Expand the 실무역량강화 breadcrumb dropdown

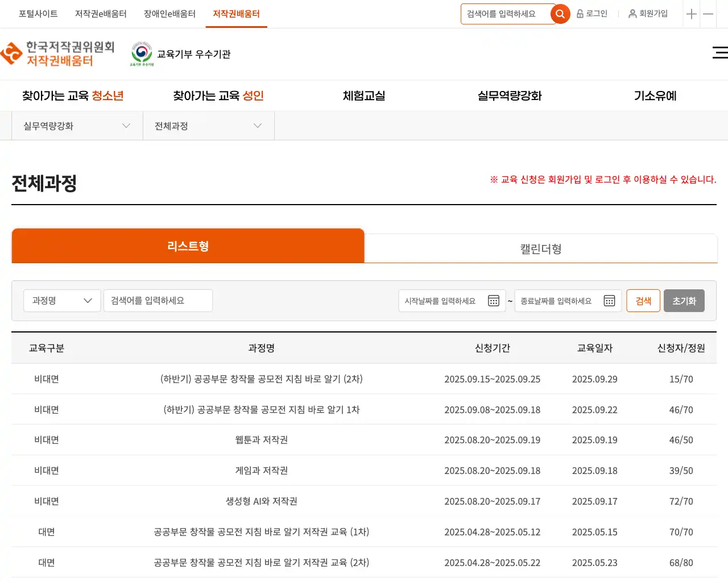pyautogui.click(x=77, y=126)
